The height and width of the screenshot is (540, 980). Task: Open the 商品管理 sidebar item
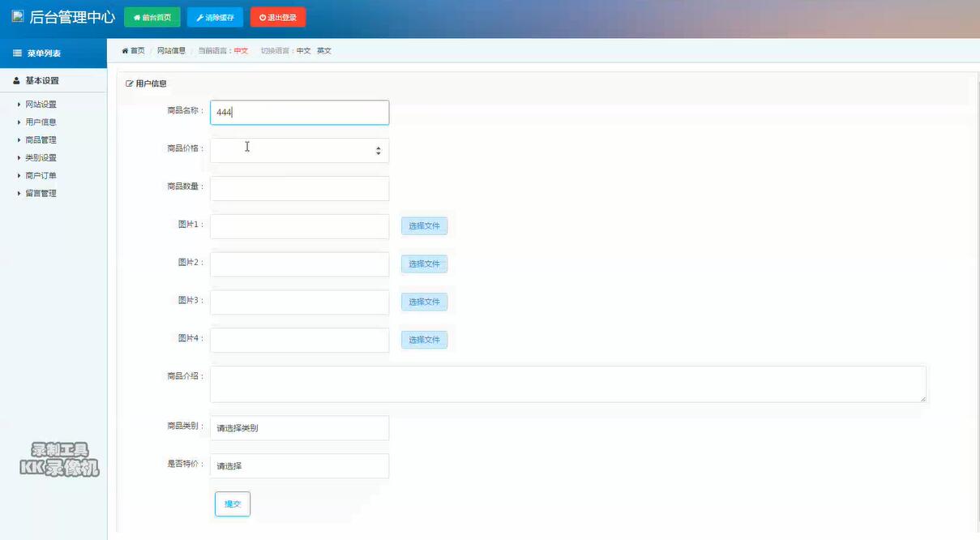tap(41, 140)
